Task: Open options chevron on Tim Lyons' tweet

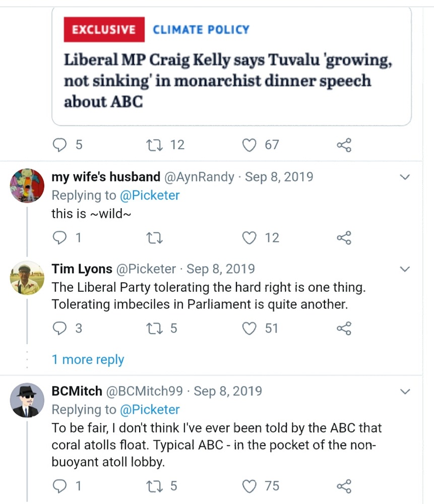Action: pos(405,269)
